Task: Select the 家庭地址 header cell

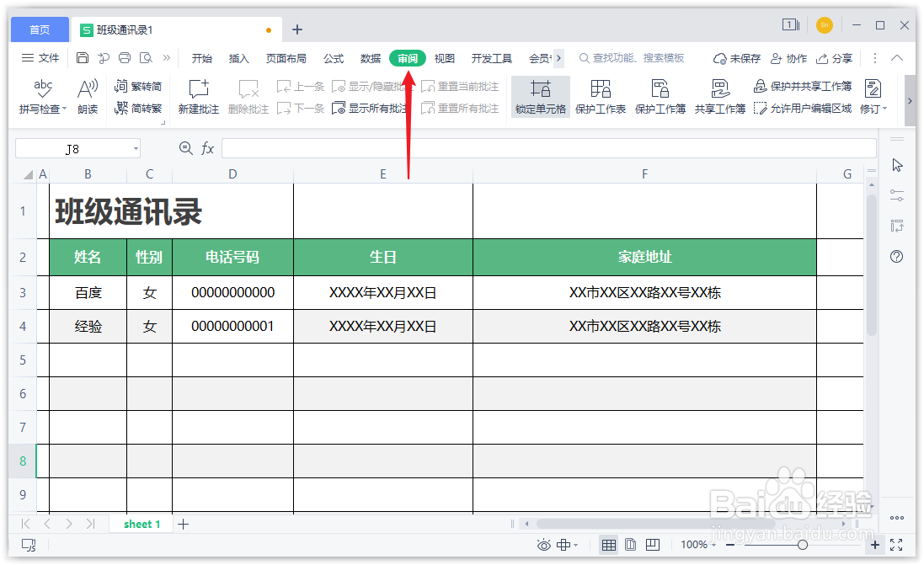Action: coord(644,257)
